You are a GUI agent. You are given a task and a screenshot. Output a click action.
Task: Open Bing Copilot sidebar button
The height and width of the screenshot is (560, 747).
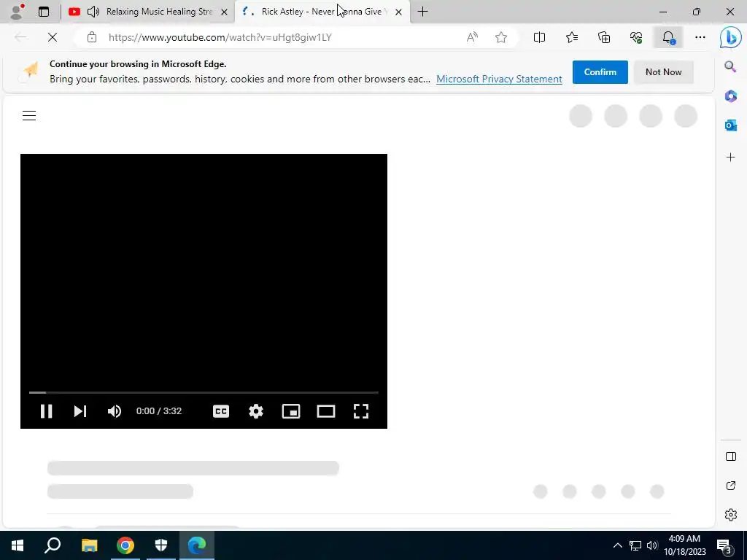pyautogui.click(x=730, y=38)
